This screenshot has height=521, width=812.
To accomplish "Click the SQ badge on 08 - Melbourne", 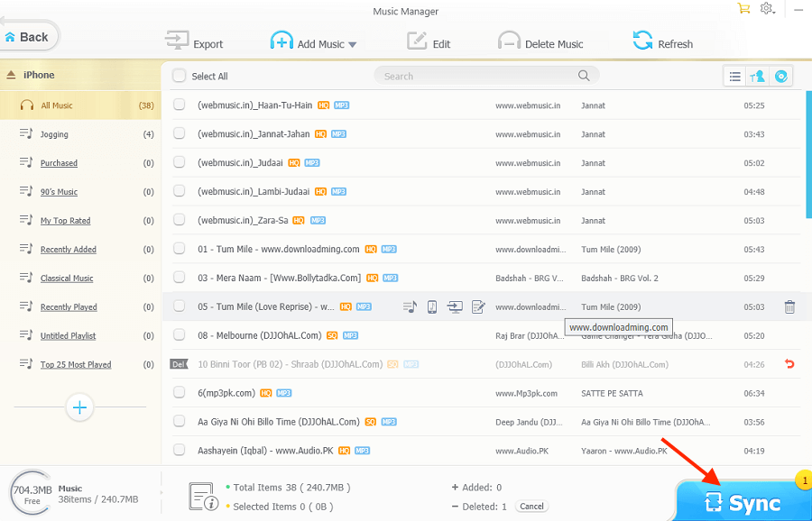I will coord(332,336).
